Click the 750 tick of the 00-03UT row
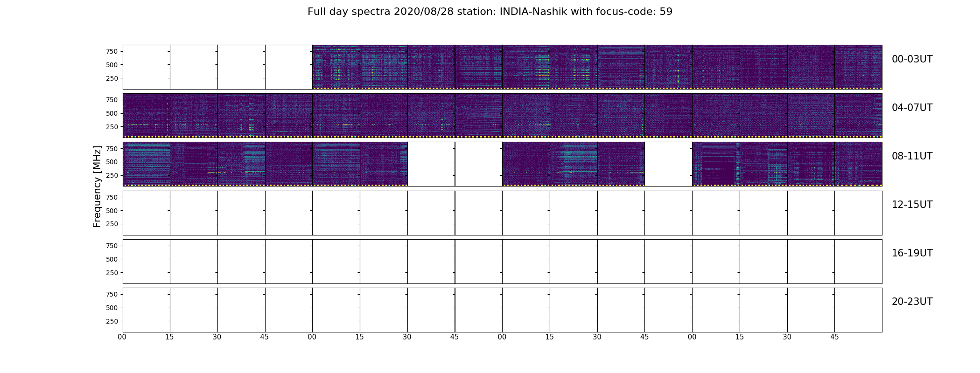This screenshot has height=373, width=980. point(112,51)
